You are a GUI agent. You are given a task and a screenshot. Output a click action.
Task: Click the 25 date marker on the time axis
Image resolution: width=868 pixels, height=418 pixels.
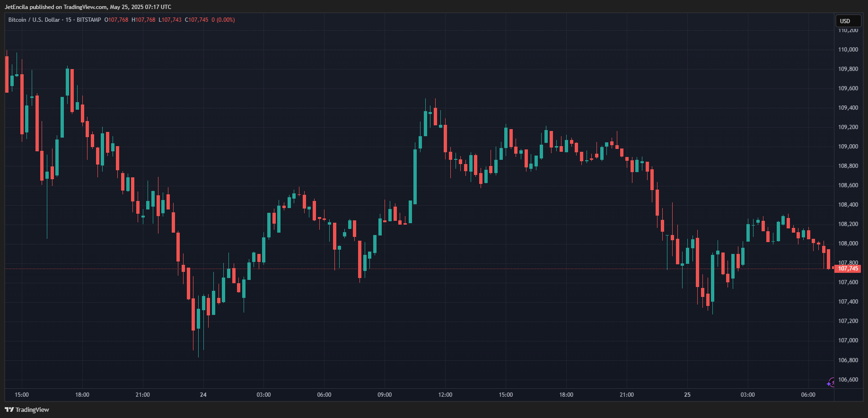687,395
